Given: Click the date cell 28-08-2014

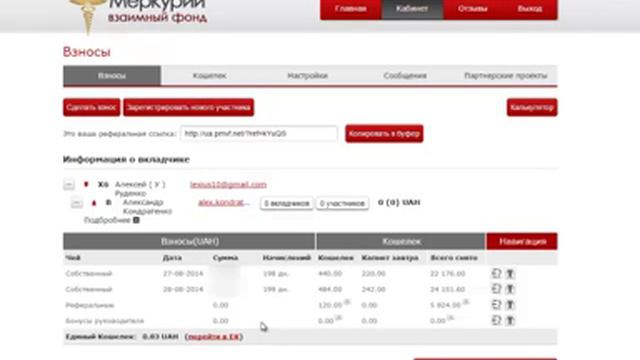Looking at the screenshot, I should tap(183, 289).
